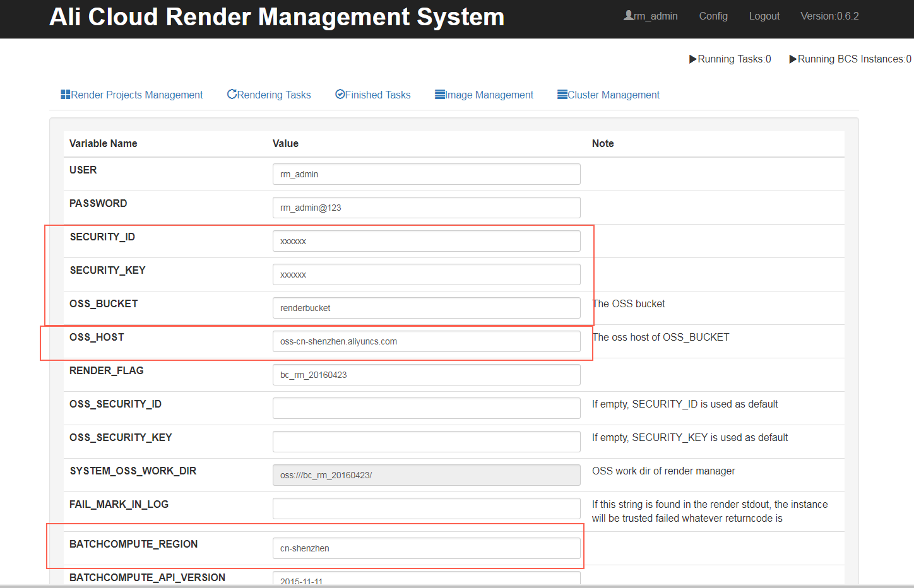This screenshot has width=914, height=588.
Task: Click the list icon beside Cluster Management
Action: coord(562,95)
